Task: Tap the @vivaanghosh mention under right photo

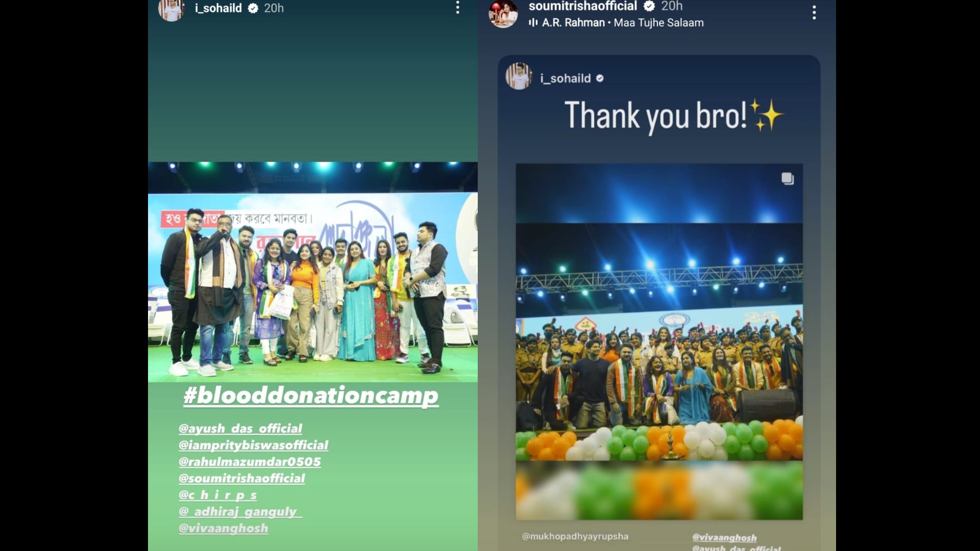Action: (x=724, y=537)
